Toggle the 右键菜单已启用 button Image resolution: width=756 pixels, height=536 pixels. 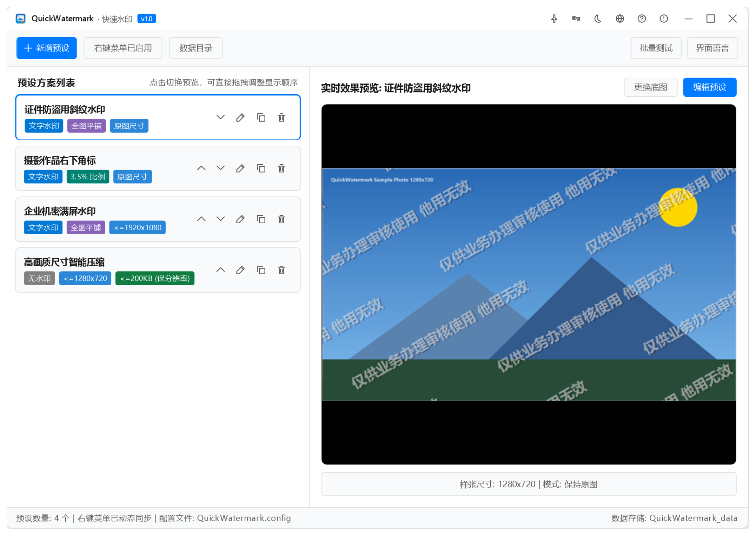123,48
